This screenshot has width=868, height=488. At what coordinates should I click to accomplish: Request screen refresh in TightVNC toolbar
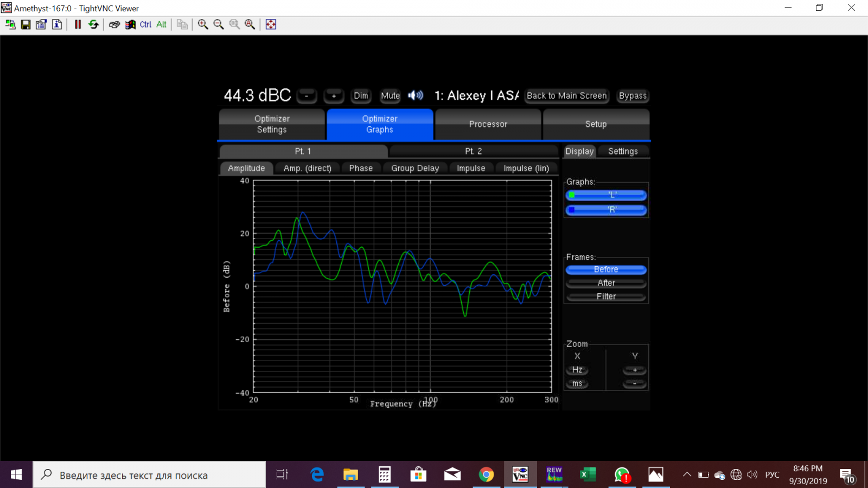click(x=93, y=24)
